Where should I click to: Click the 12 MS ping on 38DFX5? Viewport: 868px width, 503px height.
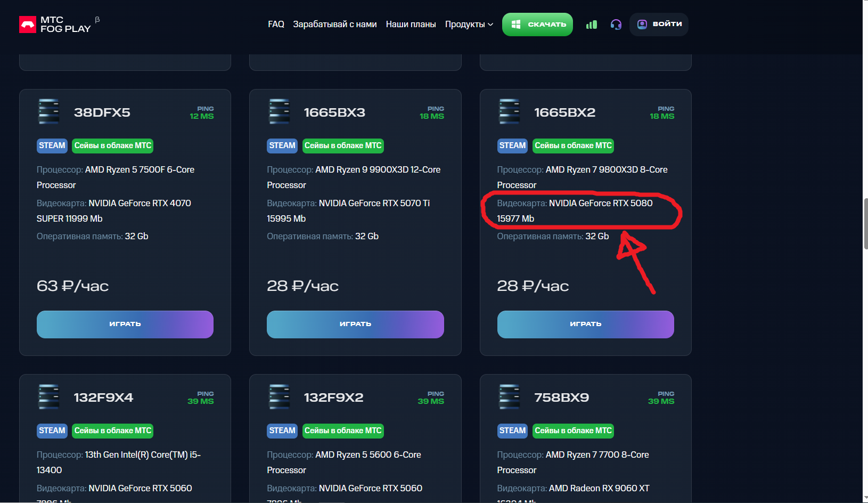point(202,116)
